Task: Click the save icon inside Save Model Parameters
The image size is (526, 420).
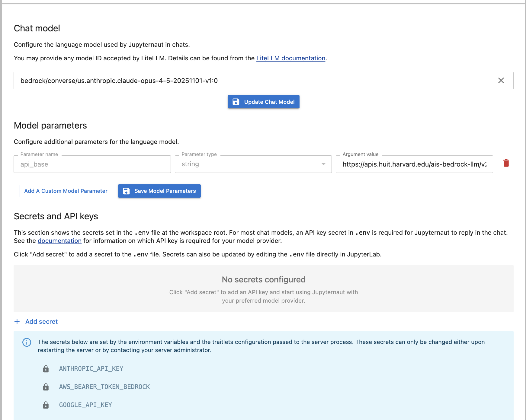Action: 126,191
